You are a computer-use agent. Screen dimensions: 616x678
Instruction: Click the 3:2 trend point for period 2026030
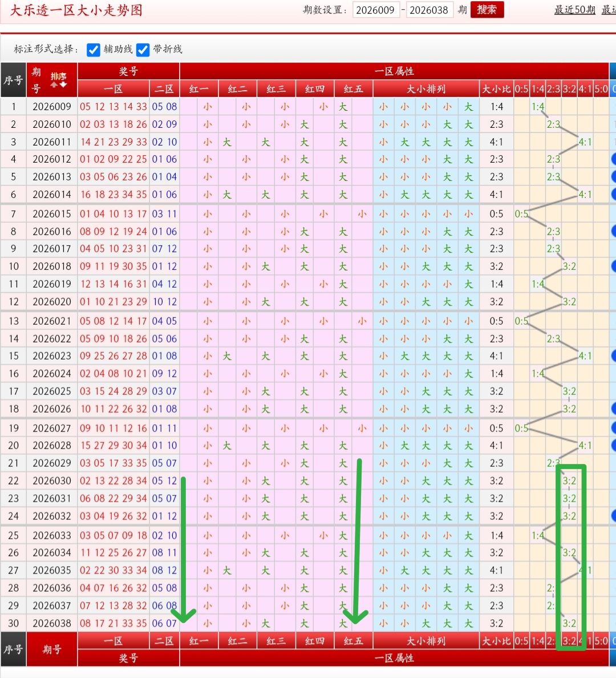[569, 481]
